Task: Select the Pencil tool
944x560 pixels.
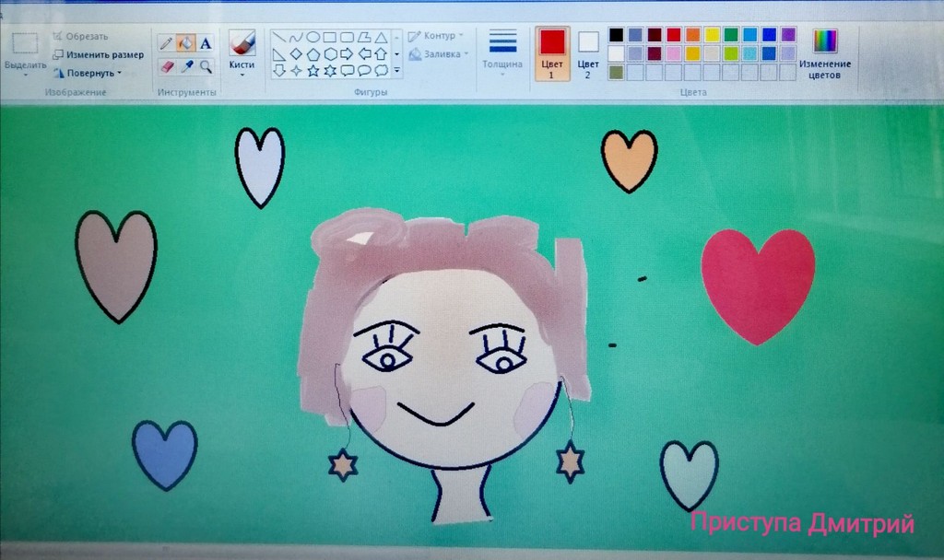Action: pos(166,43)
